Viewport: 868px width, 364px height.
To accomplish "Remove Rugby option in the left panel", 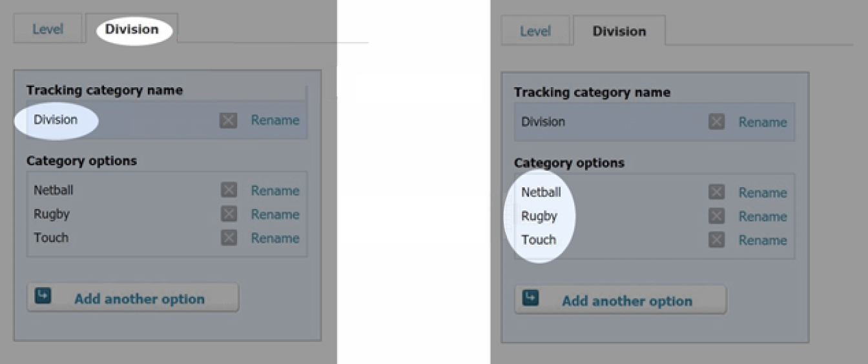I will pos(229,214).
